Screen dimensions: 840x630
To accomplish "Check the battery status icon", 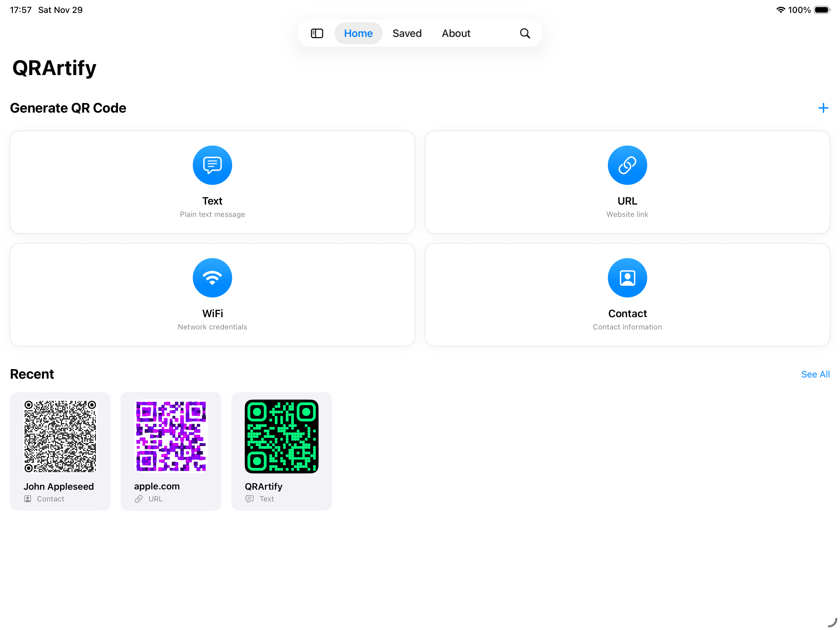I will (x=822, y=10).
